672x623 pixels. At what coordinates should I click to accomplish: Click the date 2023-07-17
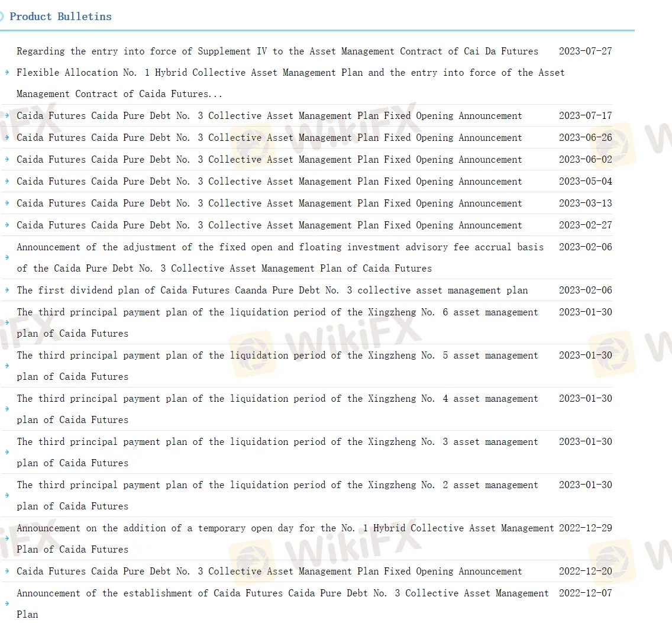coord(586,116)
